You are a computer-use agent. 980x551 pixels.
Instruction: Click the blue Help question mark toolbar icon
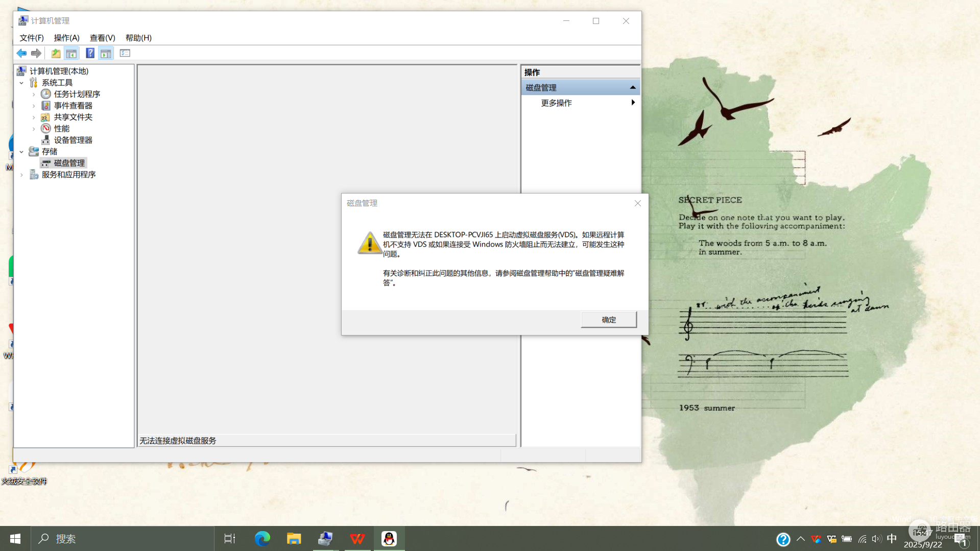pos(90,53)
